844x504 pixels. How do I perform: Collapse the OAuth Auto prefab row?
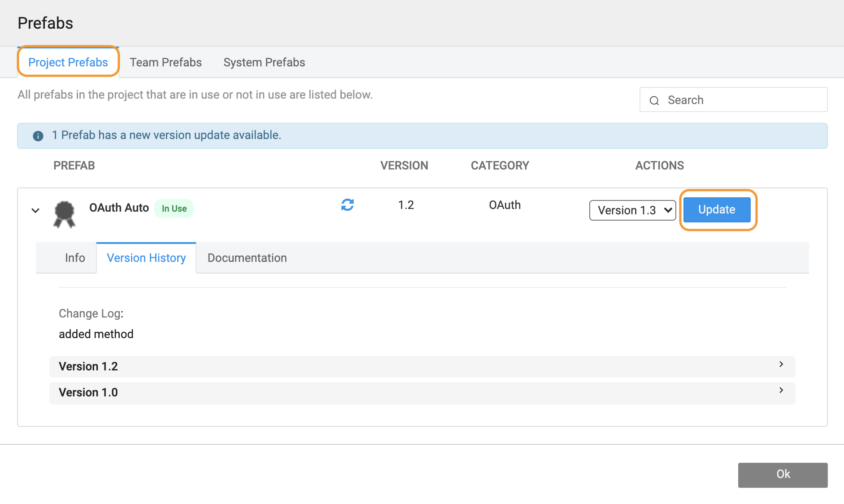tap(35, 210)
